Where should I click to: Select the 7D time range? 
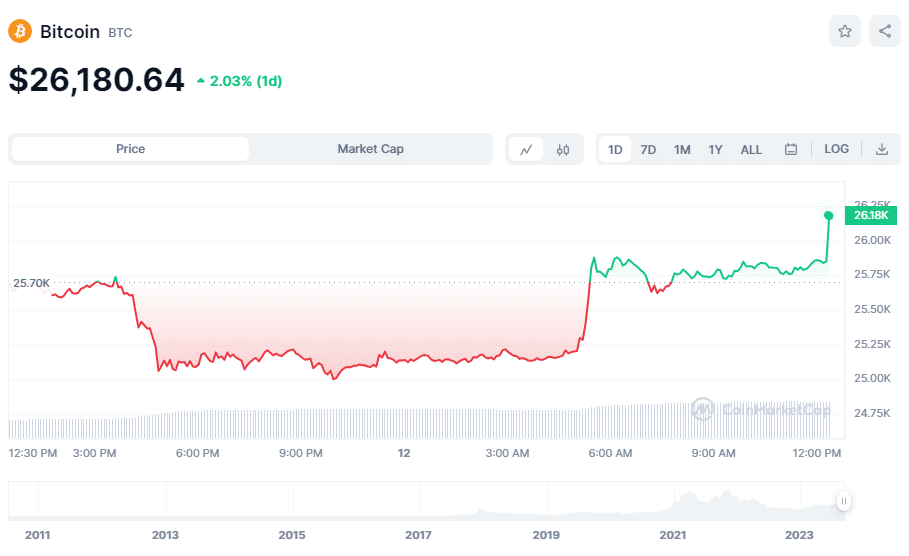pos(648,150)
